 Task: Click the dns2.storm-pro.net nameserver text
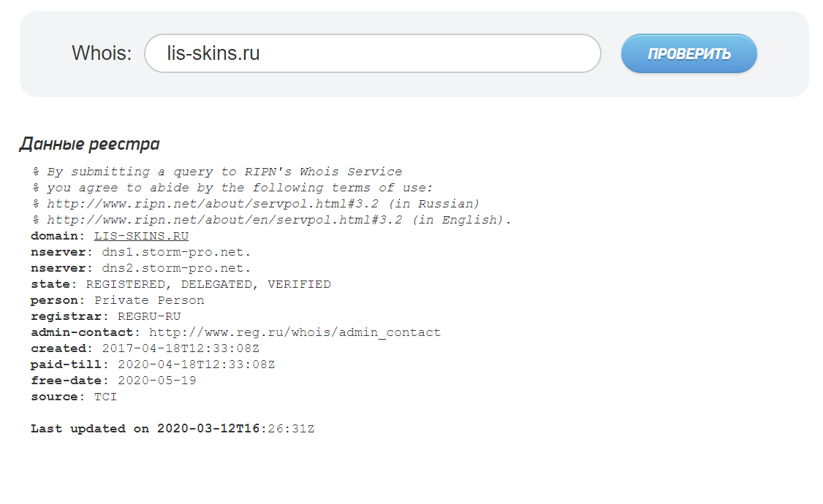(x=176, y=268)
